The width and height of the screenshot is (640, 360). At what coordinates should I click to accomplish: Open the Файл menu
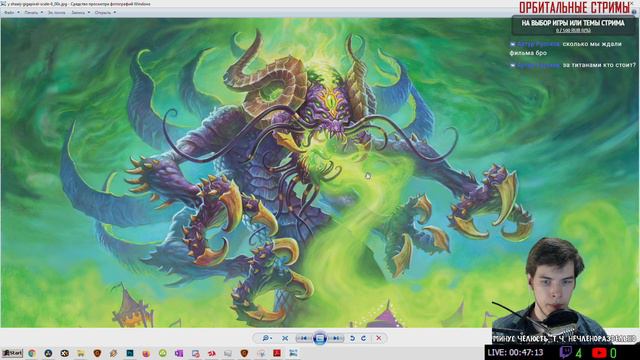[11, 13]
